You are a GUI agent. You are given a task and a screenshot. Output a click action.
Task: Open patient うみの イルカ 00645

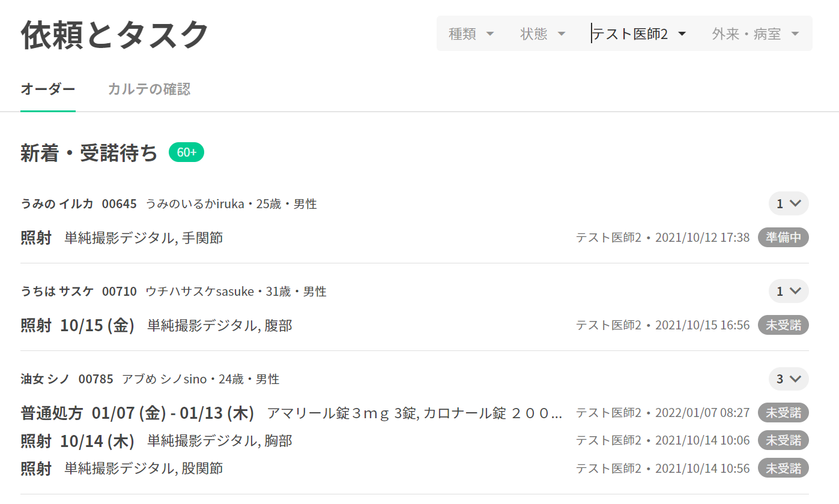click(79, 204)
